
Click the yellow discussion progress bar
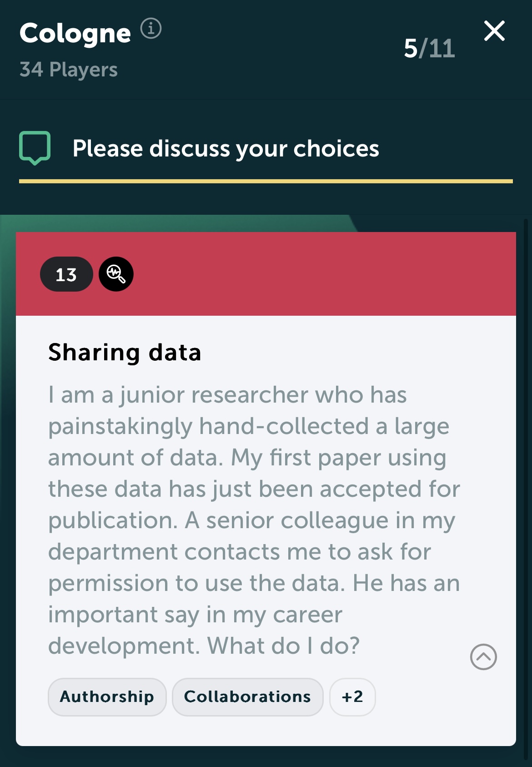pos(266,181)
